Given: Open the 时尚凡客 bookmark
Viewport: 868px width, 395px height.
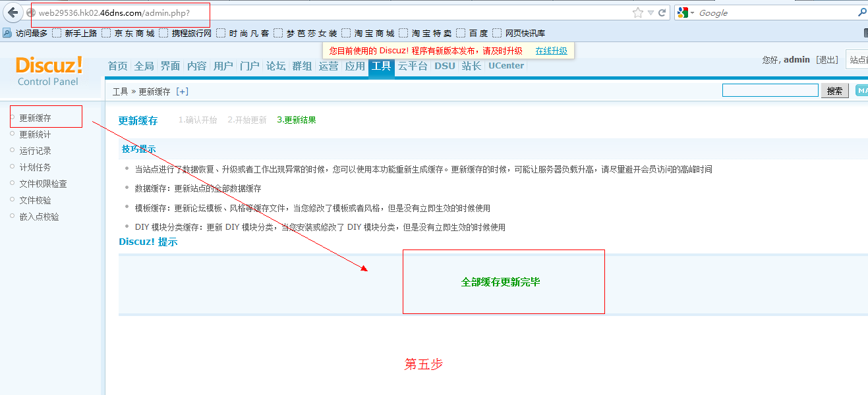Looking at the screenshot, I should pyautogui.click(x=243, y=33).
